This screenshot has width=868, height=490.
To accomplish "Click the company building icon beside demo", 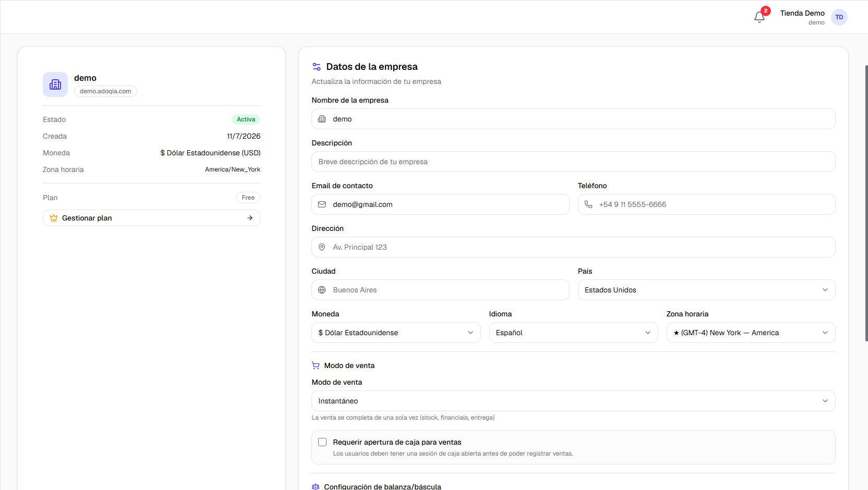I will point(55,84).
